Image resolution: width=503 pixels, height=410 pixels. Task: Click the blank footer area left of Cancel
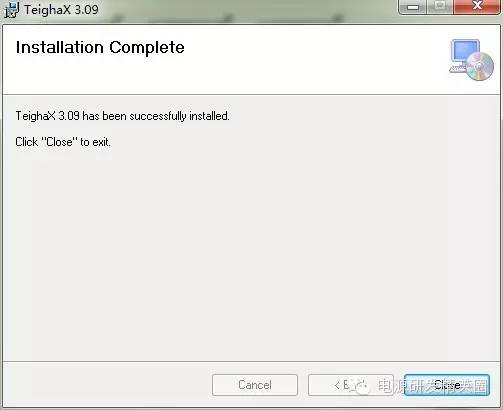tap(107, 385)
